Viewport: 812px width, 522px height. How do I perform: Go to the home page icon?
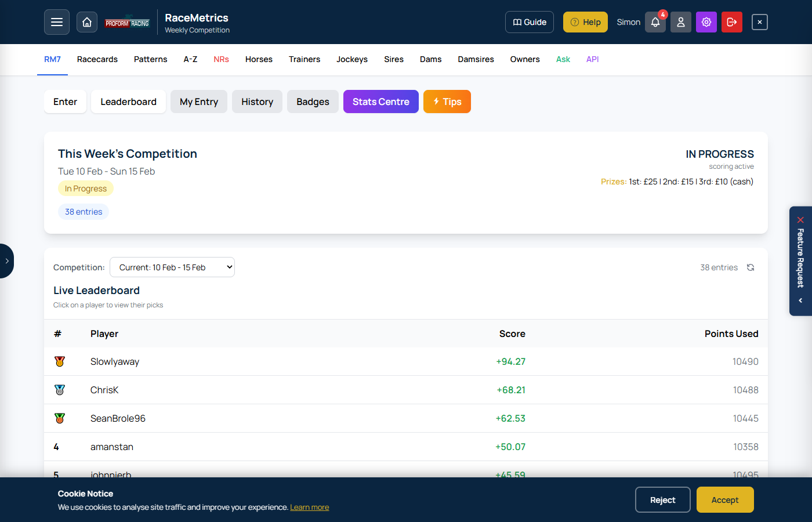pos(87,22)
